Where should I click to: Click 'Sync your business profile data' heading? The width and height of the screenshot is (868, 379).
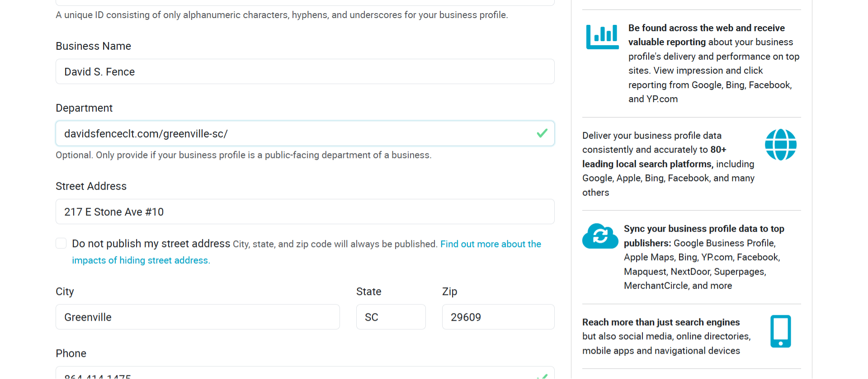703,229
